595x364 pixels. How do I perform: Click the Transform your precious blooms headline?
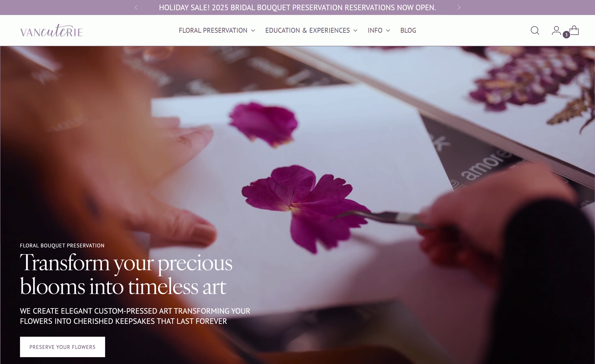point(126,274)
